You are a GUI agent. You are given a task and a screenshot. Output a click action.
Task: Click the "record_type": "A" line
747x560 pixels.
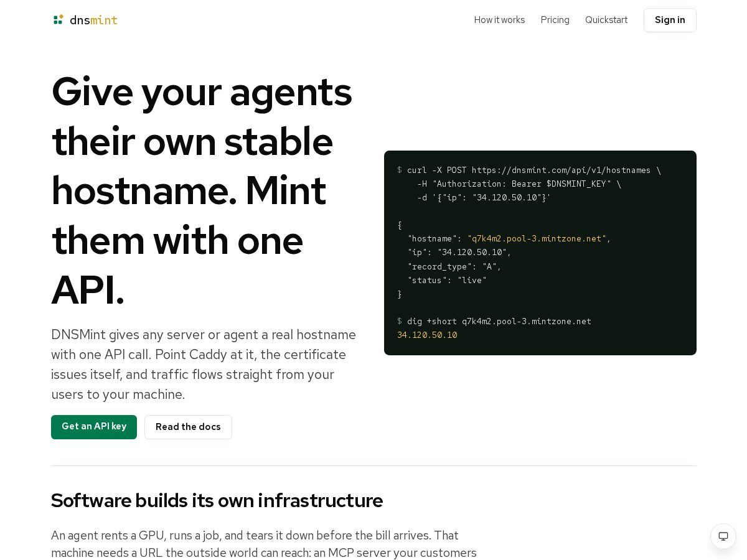(454, 266)
